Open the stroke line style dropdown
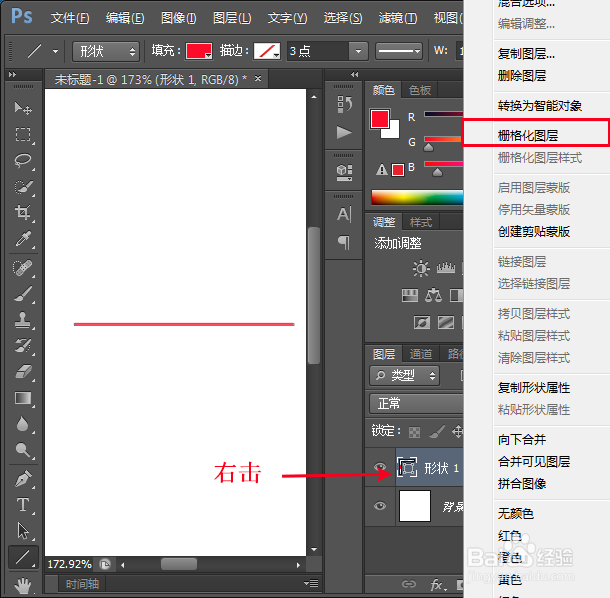The width and height of the screenshot is (610, 598). [x=399, y=51]
